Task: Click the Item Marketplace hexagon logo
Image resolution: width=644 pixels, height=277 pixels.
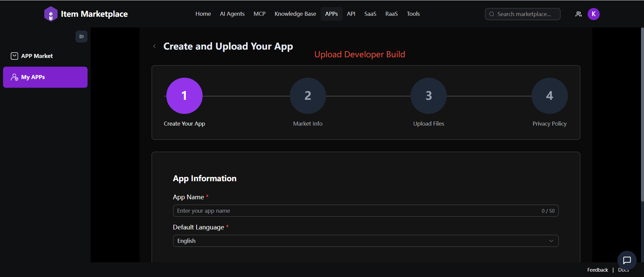Action: tap(51, 14)
